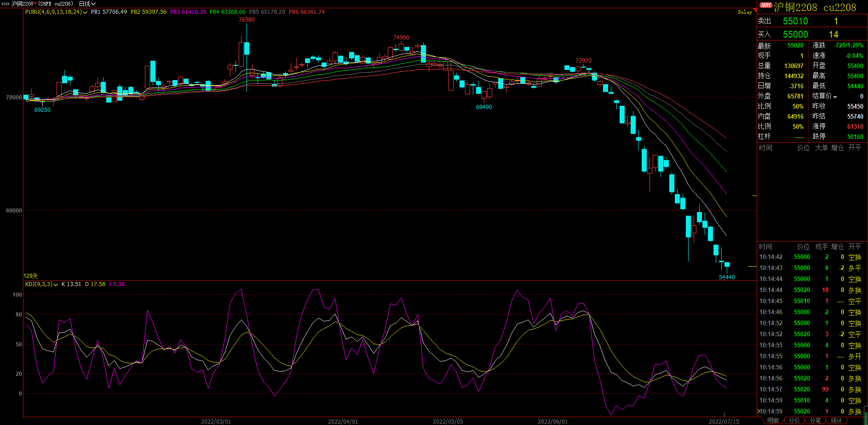Click the 涨跌 value -720/1.29%
This screenshot has width=868, height=425.
(x=848, y=46)
